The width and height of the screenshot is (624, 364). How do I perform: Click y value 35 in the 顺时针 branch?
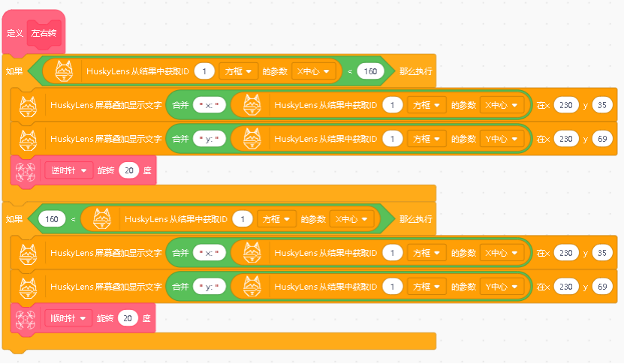[602, 253]
